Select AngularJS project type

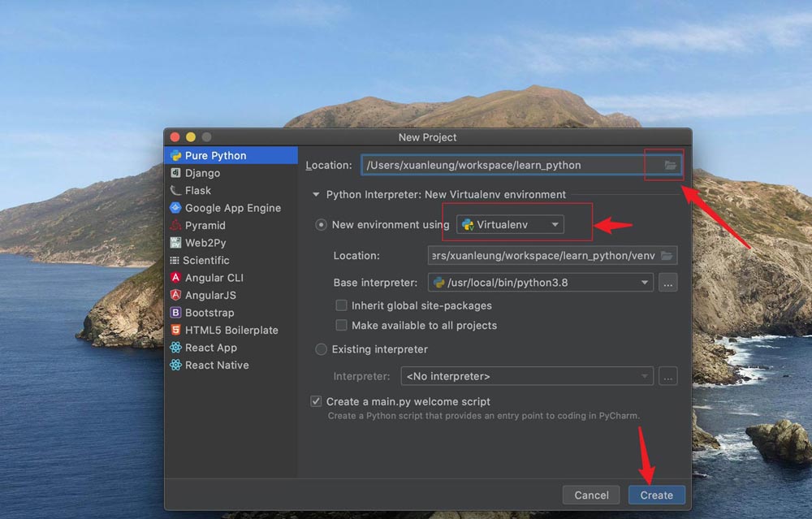[231, 296]
